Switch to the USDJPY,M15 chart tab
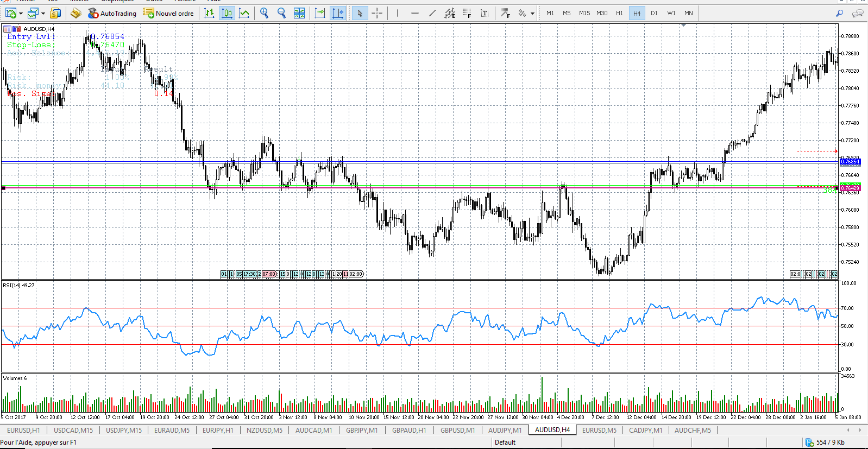 click(124, 430)
